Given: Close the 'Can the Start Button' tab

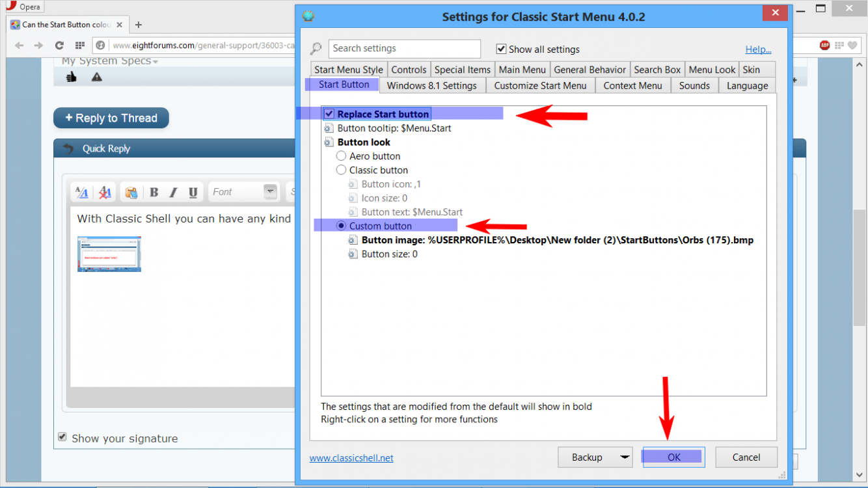Looking at the screenshot, I should 120,25.
